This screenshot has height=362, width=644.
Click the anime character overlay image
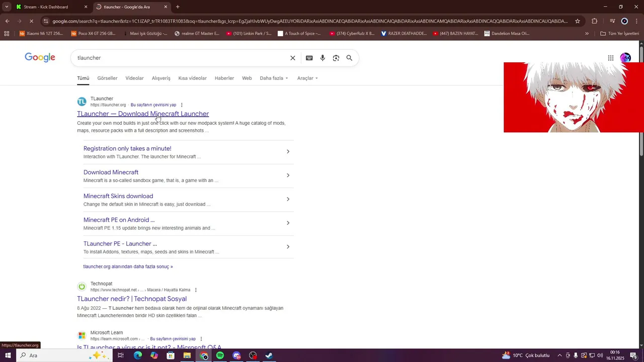[574, 98]
